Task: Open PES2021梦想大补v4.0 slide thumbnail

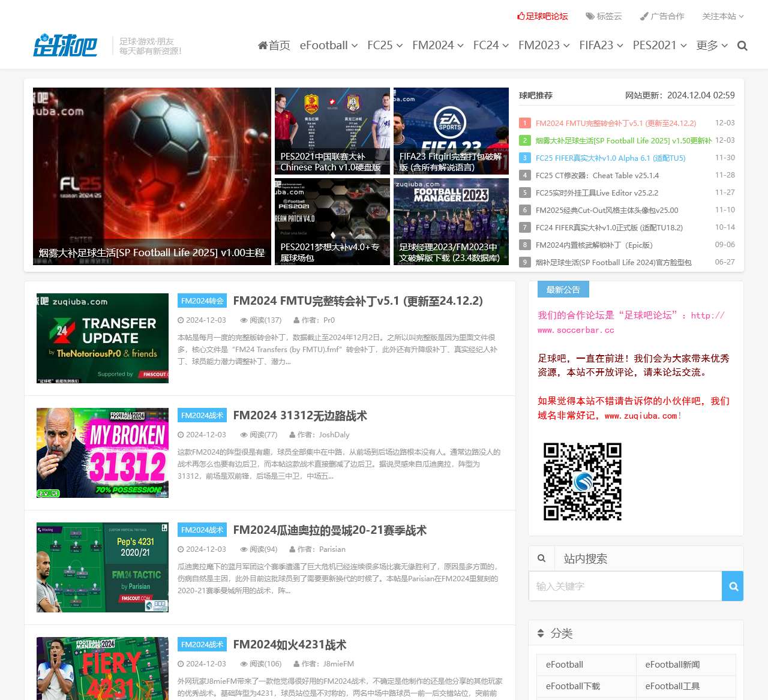Action: pos(332,221)
